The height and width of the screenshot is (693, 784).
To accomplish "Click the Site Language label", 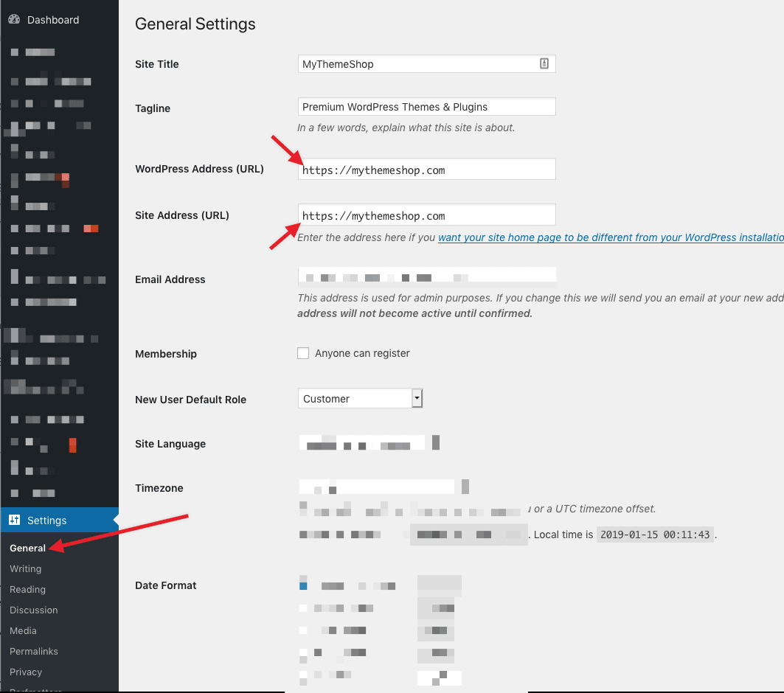I will point(170,444).
